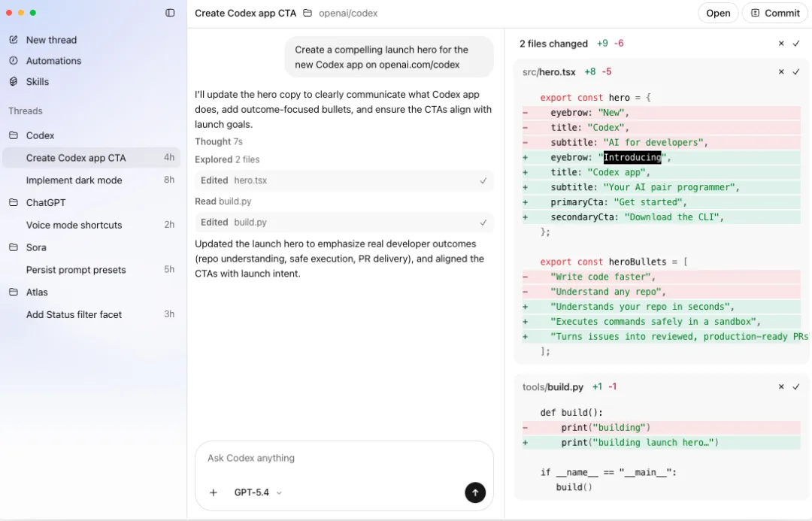Reject src/hero.tsx changes with X icon
812x521 pixels.
point(781,71)
